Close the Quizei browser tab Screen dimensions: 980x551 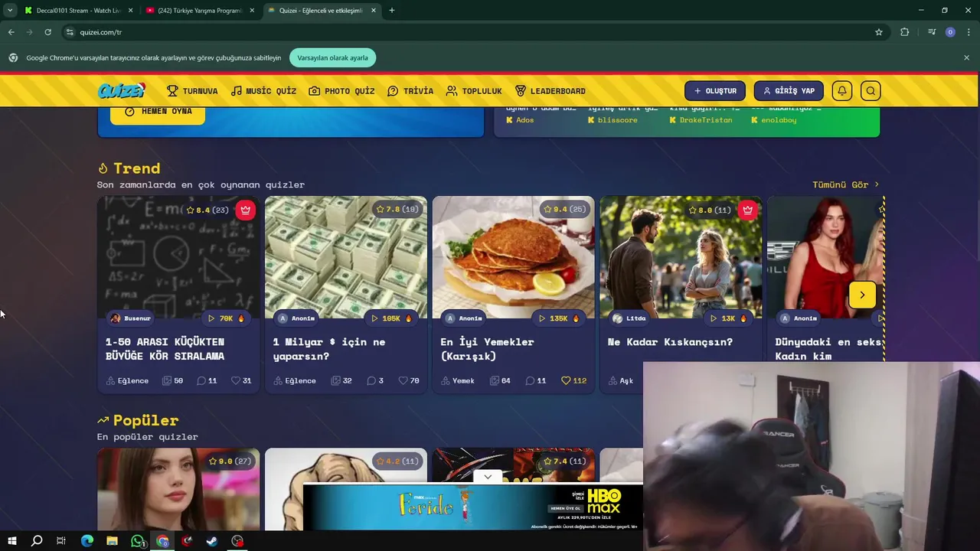(374, 11)
